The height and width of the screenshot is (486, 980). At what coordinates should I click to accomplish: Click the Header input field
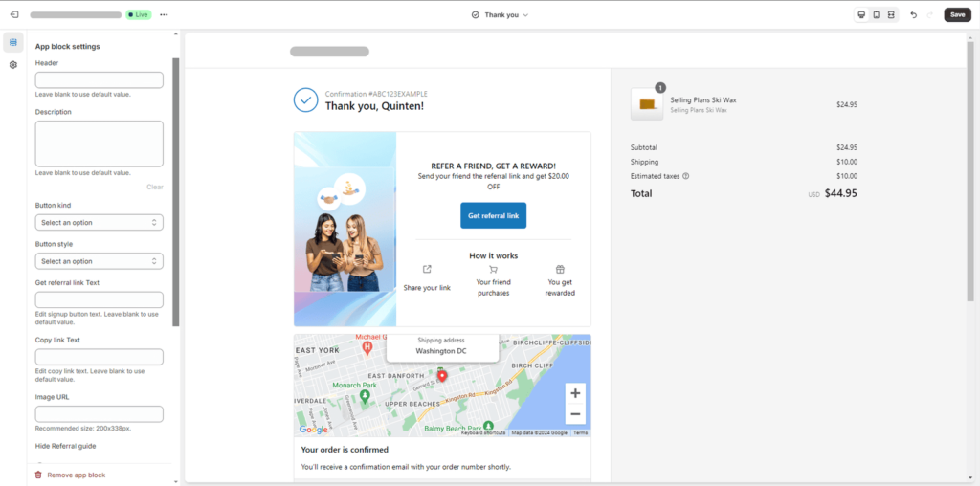[x=99, y=80]
